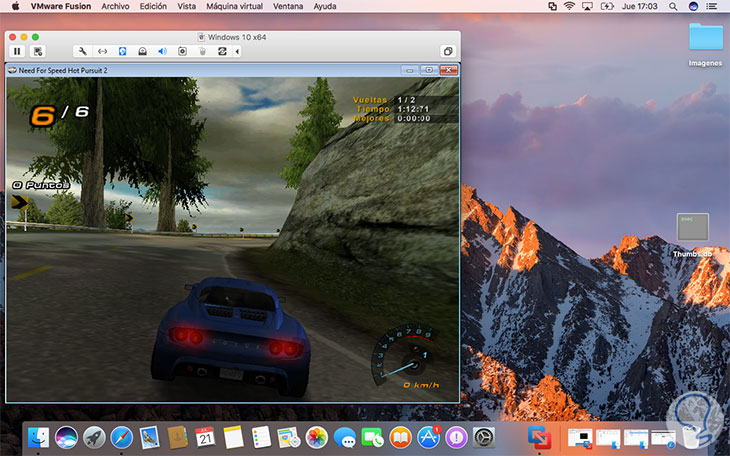Screen dimensions: 730x456
Task: Click the VMware menu bar status icon
Action: click(552, 6)
